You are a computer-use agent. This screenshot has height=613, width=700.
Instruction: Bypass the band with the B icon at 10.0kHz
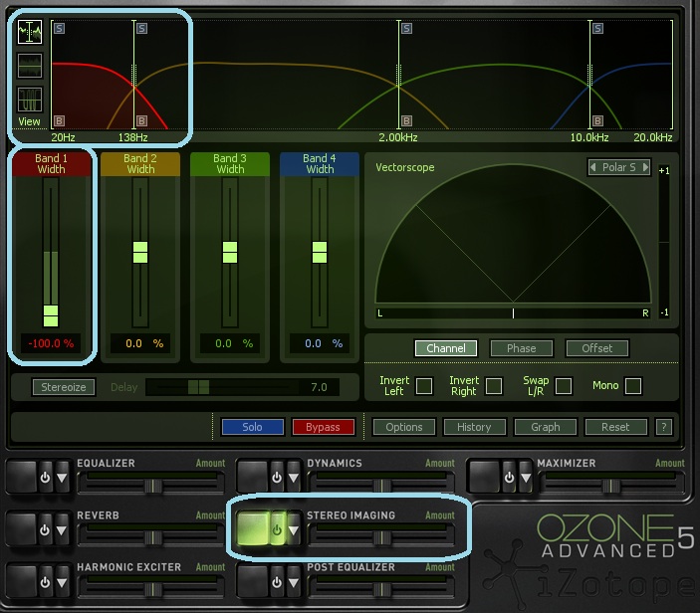598,120
